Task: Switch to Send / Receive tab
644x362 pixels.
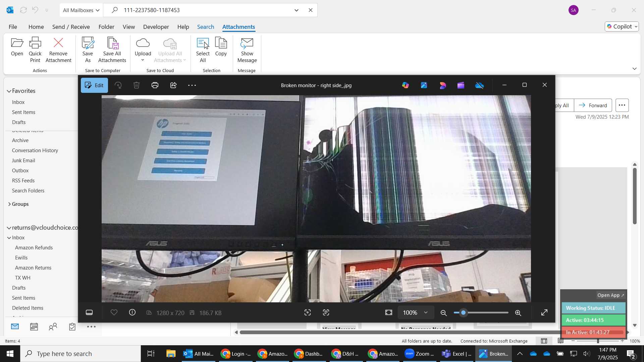Action: (71, 27)
